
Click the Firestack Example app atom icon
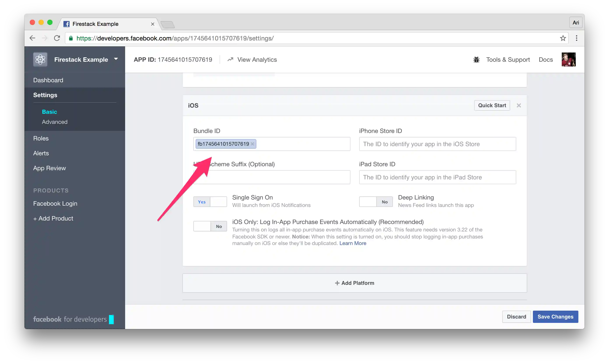click(40, 59)
